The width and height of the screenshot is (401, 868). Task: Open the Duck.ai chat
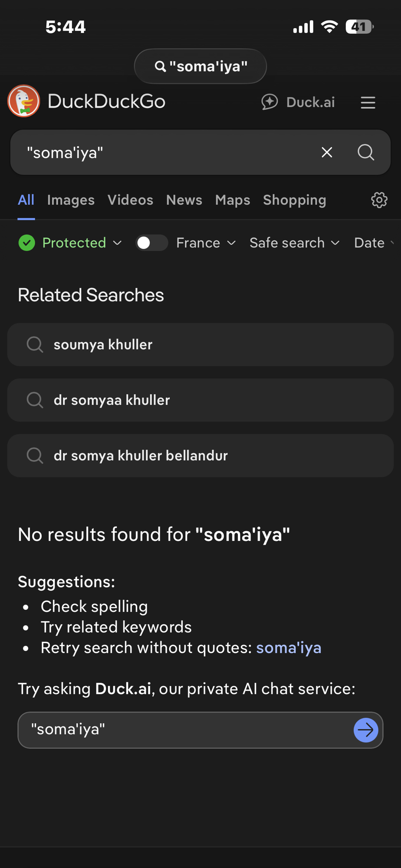tap(298, 102)
